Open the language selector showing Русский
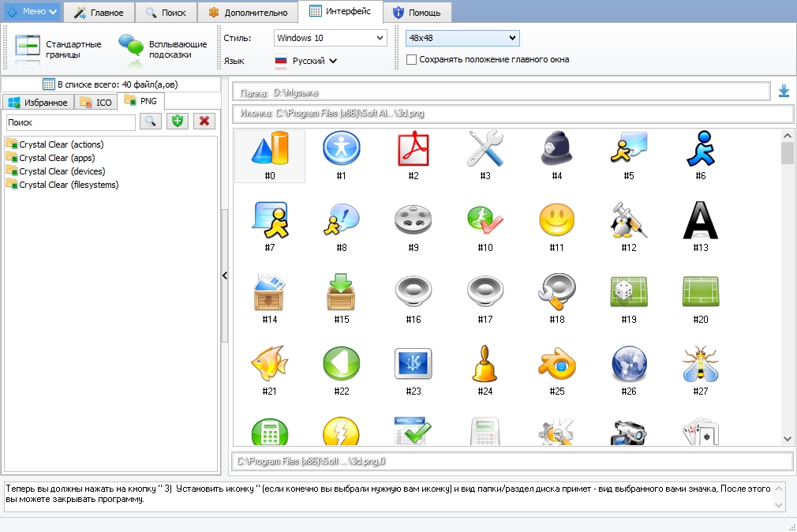Screen dimensions: 797x532 (x=306, y=61)
